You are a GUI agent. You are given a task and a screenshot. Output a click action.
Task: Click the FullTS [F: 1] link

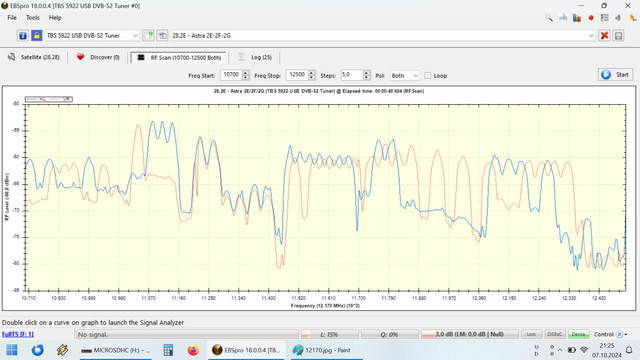coord(18,334)
